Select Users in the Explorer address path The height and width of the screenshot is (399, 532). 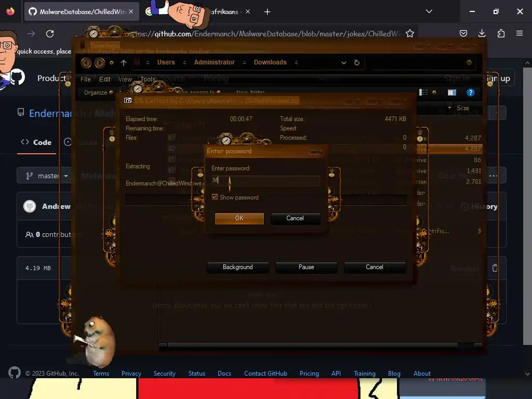pyautogui.click(x=166, y=62)
